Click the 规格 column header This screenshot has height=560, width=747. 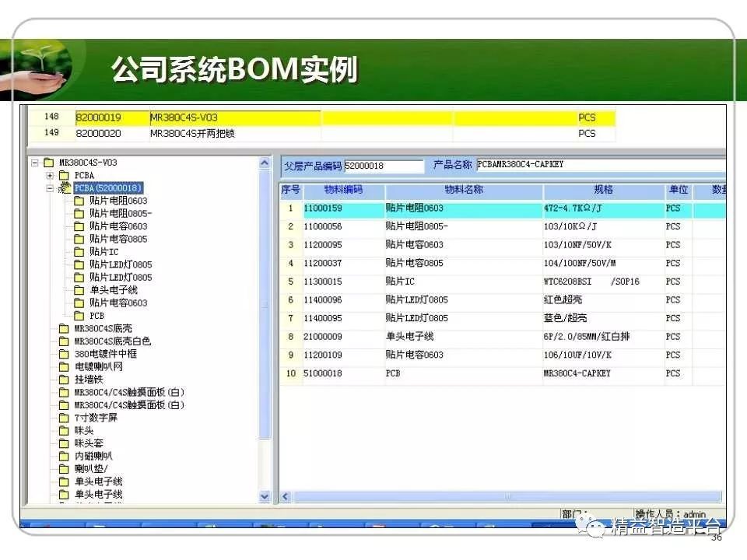pos(602,190)
